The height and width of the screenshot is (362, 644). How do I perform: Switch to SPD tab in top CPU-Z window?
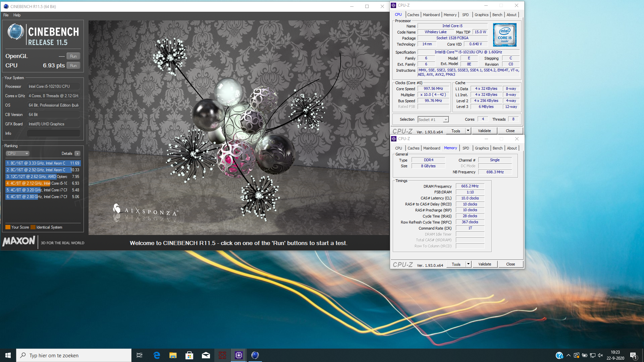point(465,15)
